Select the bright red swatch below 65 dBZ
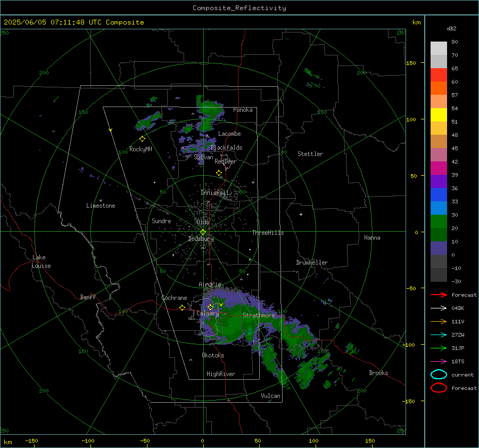The image size is (479, 448). [439, 75]
